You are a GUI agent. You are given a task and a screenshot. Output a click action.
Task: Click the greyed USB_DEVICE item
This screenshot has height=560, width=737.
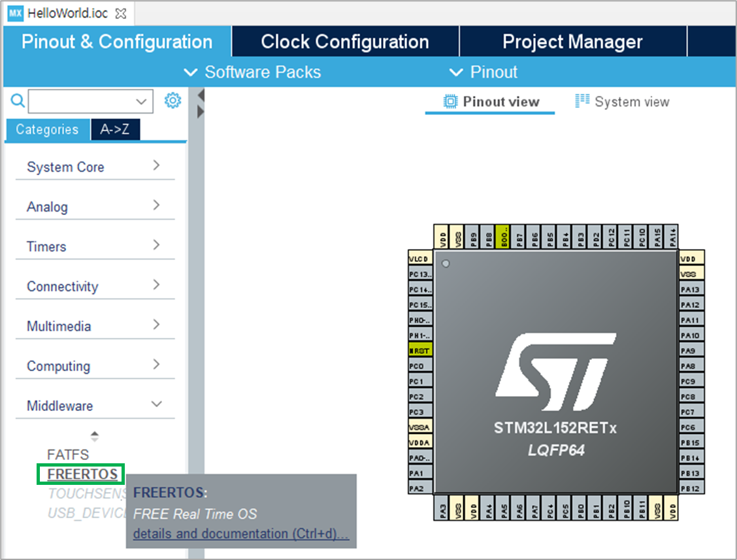pos(87,512)
